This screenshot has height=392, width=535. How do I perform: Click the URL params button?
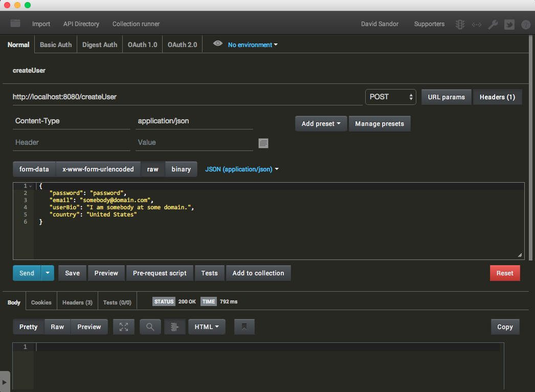tap(447, 97)
